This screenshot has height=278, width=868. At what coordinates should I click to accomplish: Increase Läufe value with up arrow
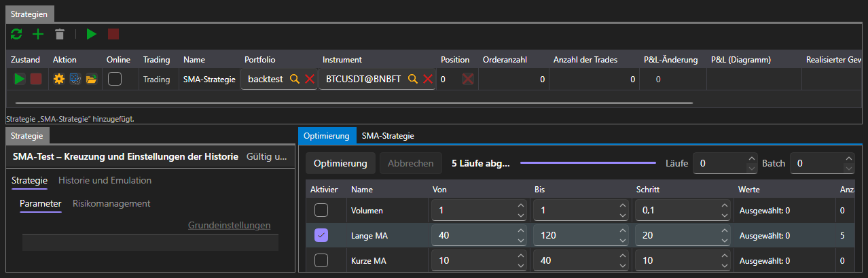tap(751, 159)
